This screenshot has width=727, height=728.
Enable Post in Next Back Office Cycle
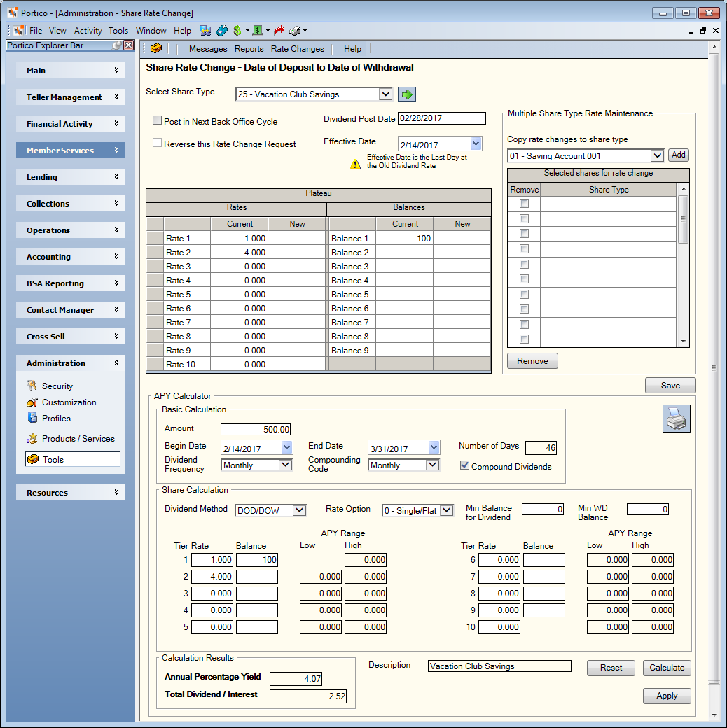pyautogui.click(x=157, y=120)
